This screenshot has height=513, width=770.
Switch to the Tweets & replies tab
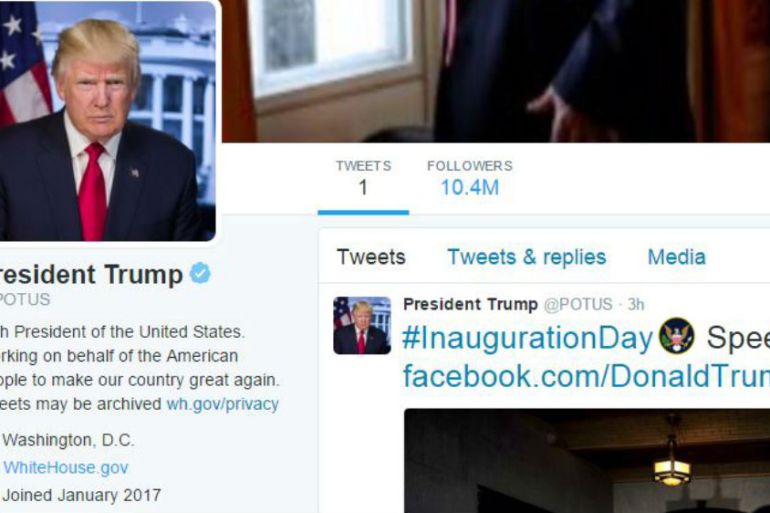pyautogui.click(x=526, y=257)
